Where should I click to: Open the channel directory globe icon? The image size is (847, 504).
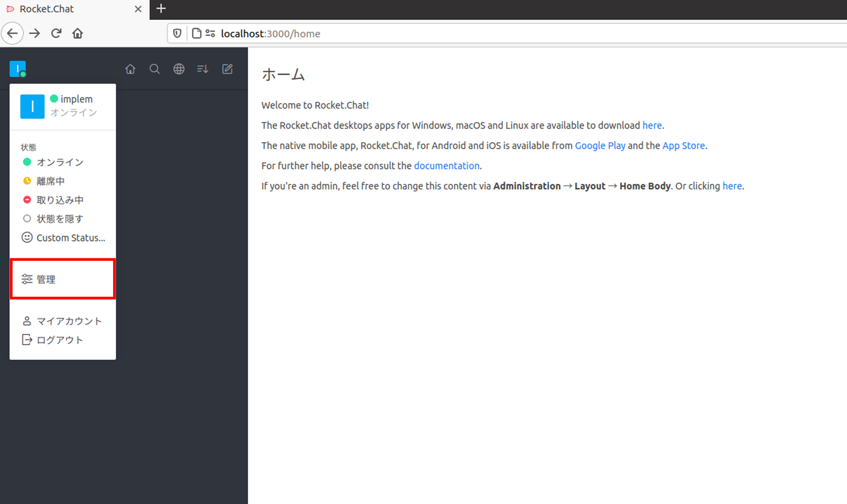pyautogui.click(x=179, y=69)
